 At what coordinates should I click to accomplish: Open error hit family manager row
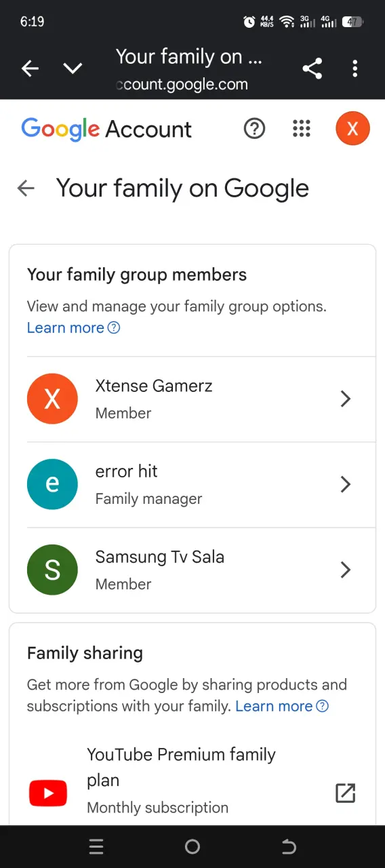click(201, 485)
